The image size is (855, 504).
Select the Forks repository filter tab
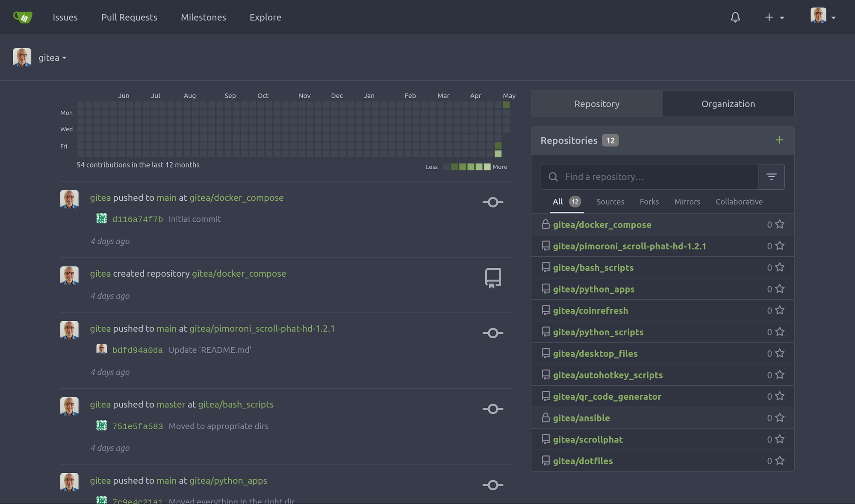point(649,202)
